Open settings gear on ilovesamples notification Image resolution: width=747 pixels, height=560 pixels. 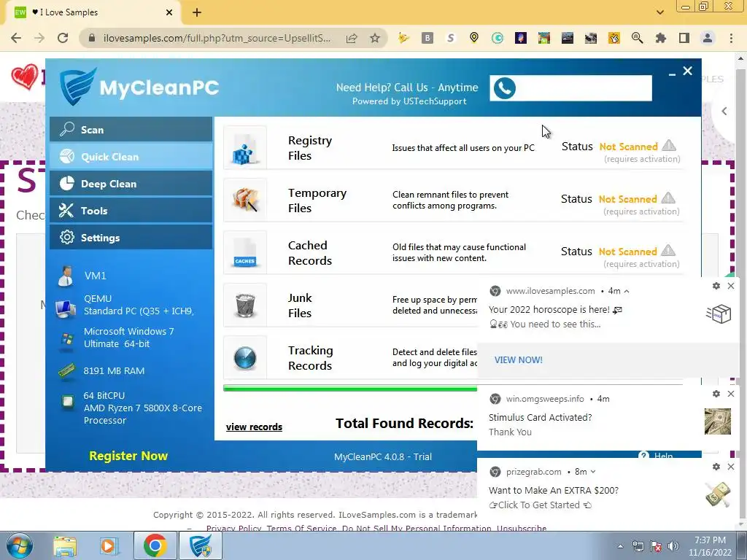(x=716, y=286)
